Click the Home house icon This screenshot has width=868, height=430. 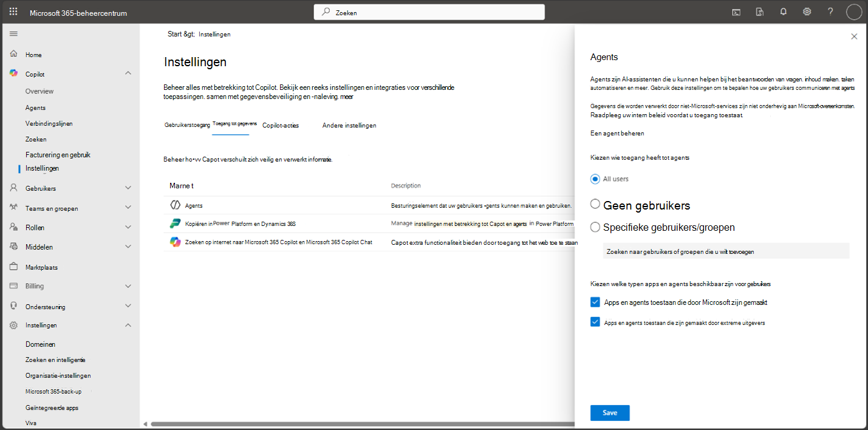13,54
